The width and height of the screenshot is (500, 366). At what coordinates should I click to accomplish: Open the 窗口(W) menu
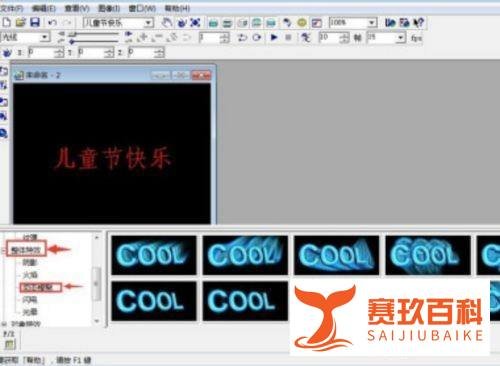tap(142, 8)
